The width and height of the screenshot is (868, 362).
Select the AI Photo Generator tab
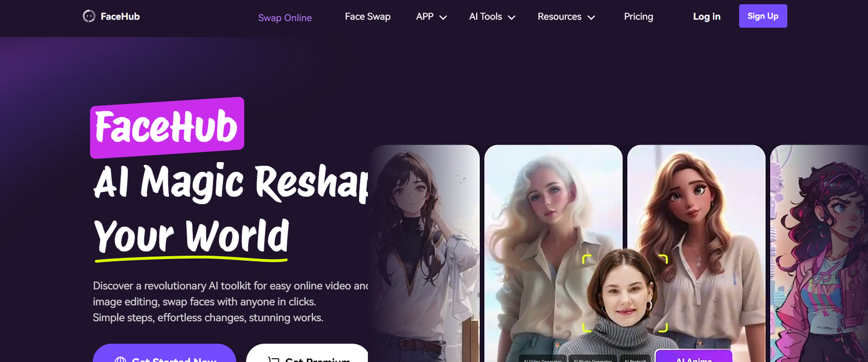pos(592,359)
